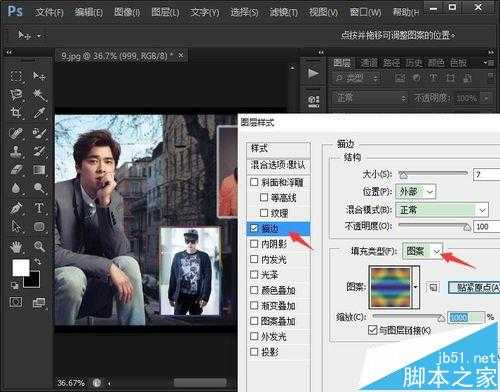The width and height of the screenshot is (500, 392).
Task: Select the Gradient tool
Action: point(39,170)
